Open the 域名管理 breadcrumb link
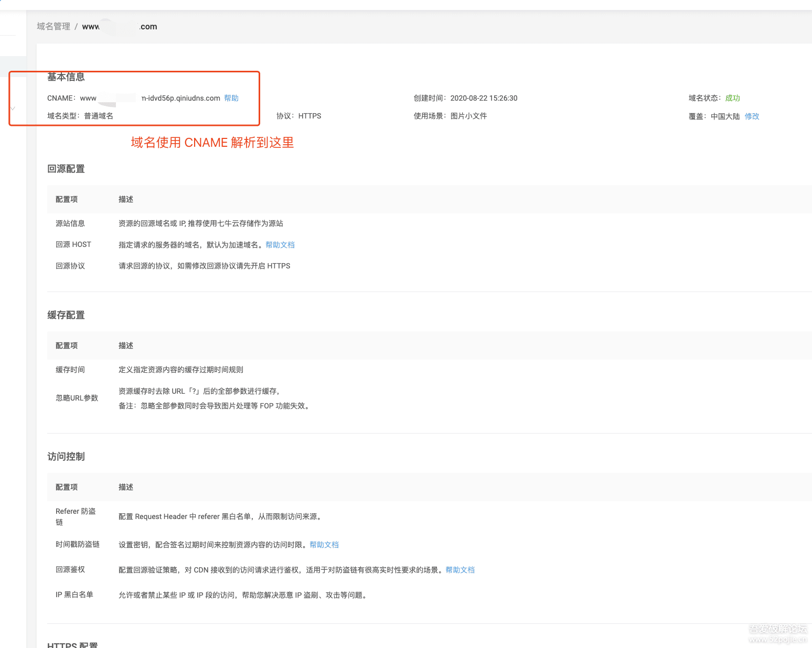The width and height of the screenshot is (812, 648). tap(53, 27)
